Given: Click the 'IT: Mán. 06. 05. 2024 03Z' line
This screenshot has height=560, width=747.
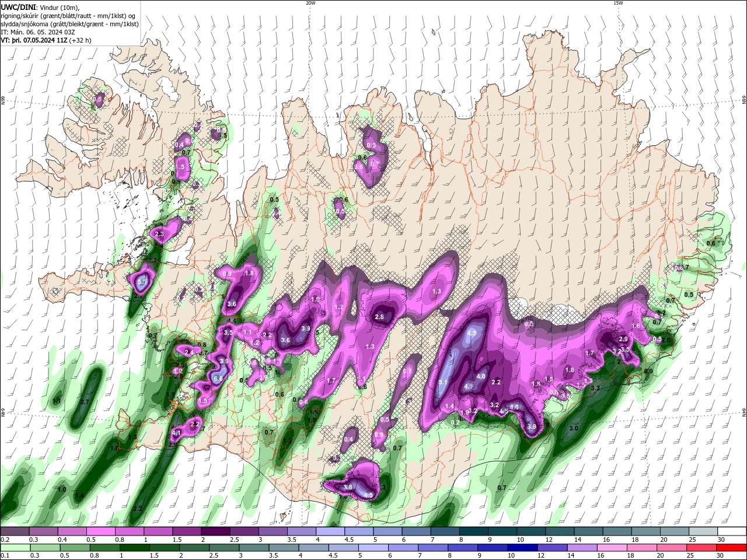Looking at the screenshot, I should coord(38,32).
